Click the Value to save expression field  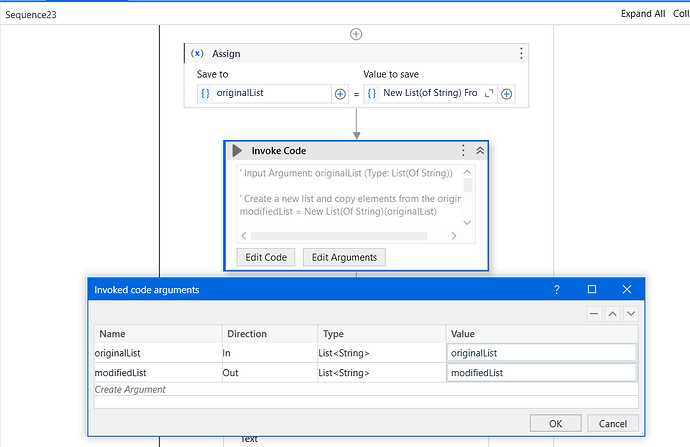click(x=430, y=93)
